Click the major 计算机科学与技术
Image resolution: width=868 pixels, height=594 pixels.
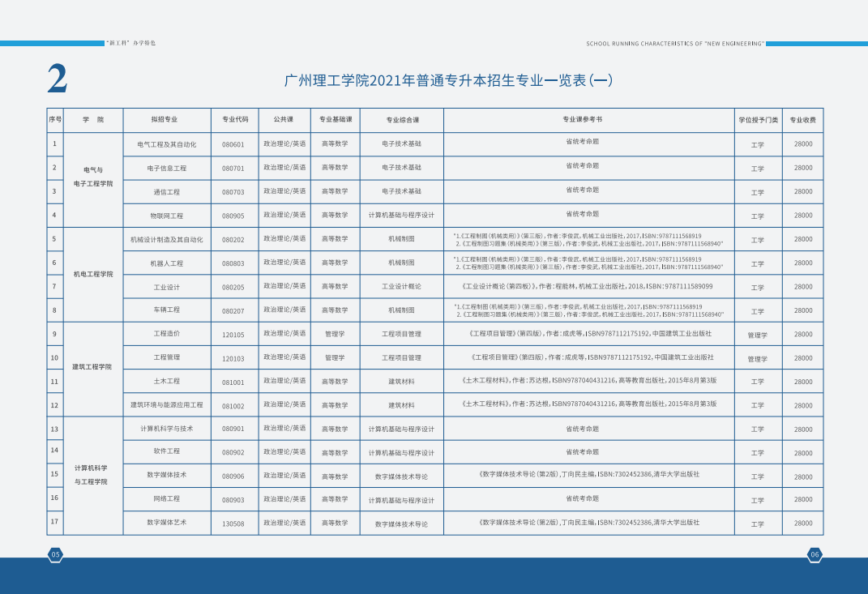tap(167, 429)
